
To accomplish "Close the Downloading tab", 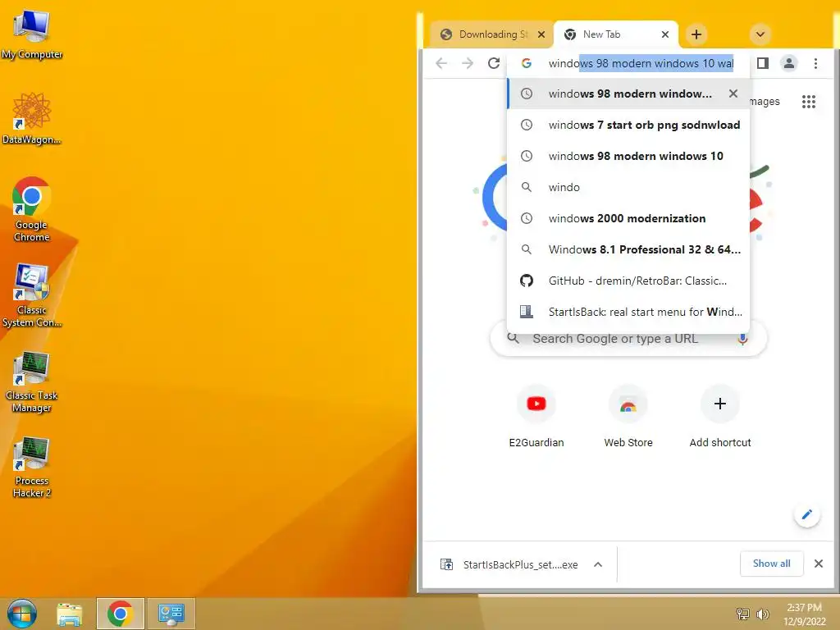I will [x=541, y=34].
